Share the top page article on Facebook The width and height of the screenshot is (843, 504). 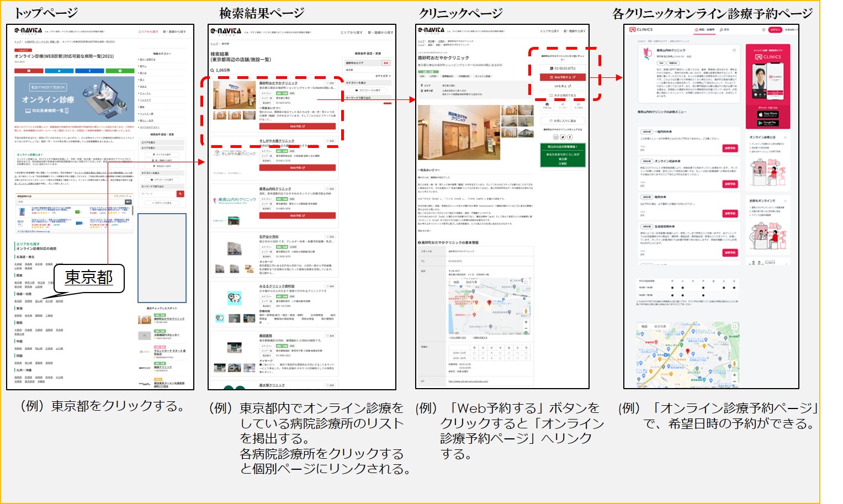click(90, 71)
